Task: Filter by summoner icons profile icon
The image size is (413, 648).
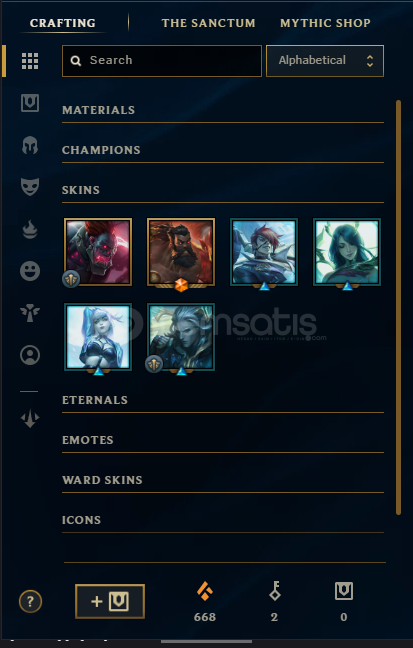Action: tap(30, 355)
